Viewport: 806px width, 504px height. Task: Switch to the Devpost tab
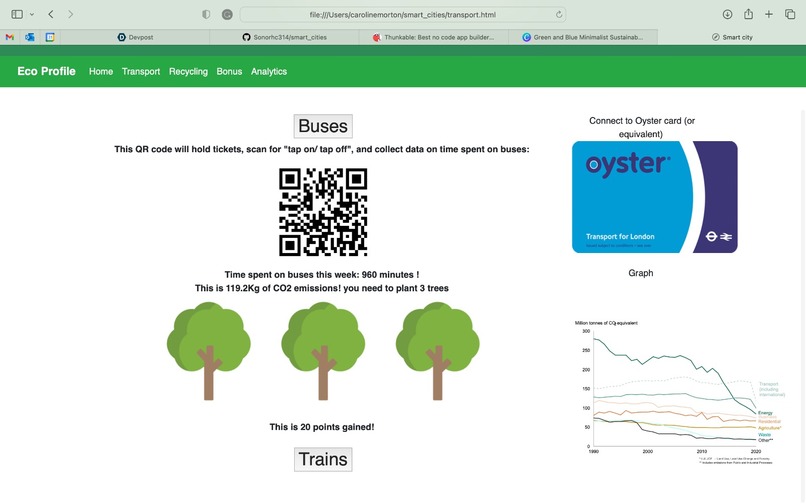click(135, 37)
